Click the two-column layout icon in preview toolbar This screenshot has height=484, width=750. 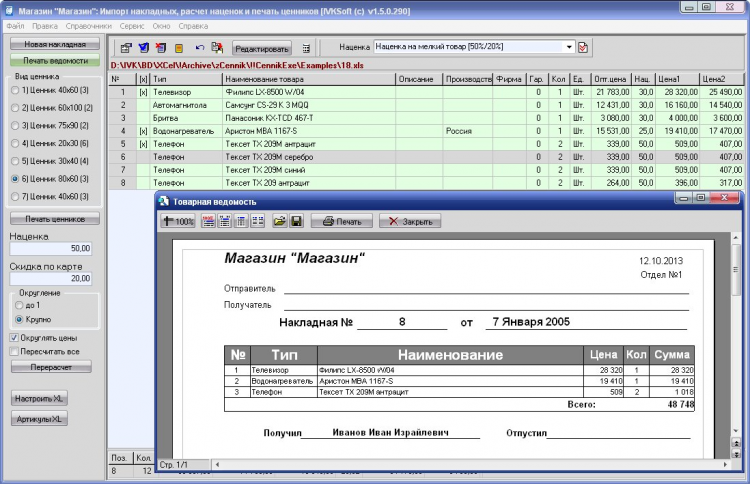coord(257,221)
